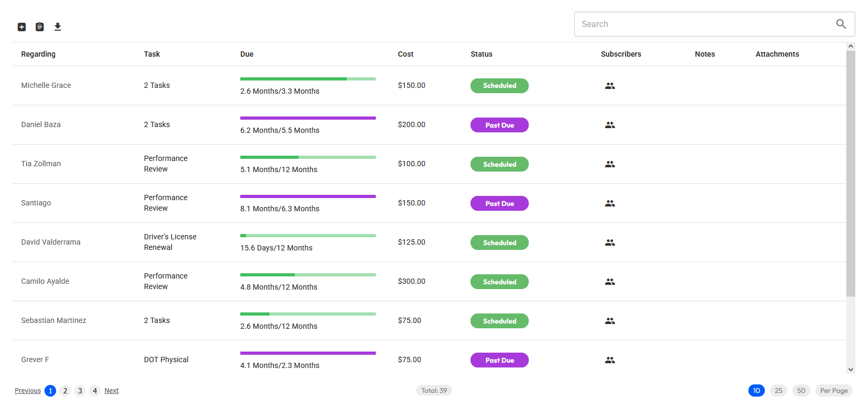The width and height of the screenshot is (868, 413).
Task: Click the DOT Physical task cell
Action: (x=166, y=360)
